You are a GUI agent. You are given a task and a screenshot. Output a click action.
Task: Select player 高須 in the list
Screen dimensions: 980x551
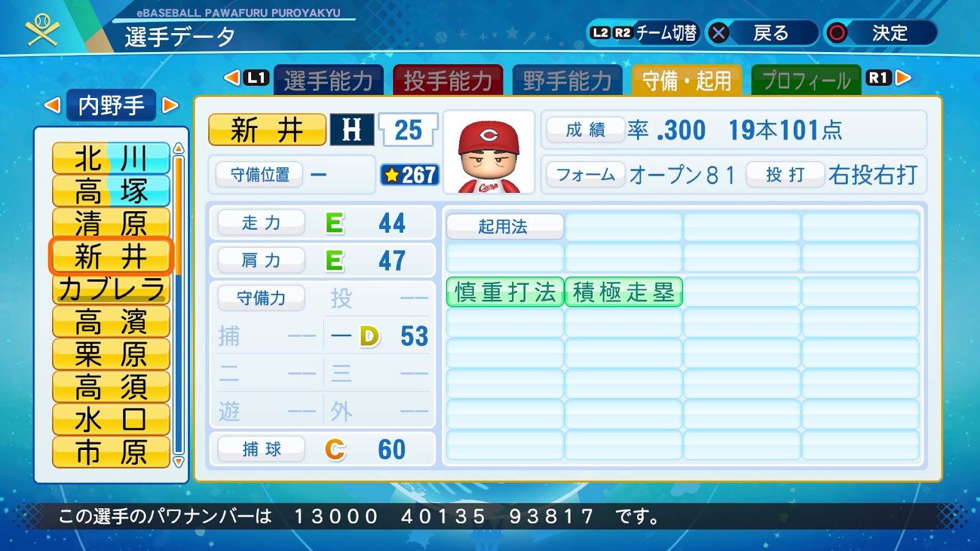click(x=111, y=387)
